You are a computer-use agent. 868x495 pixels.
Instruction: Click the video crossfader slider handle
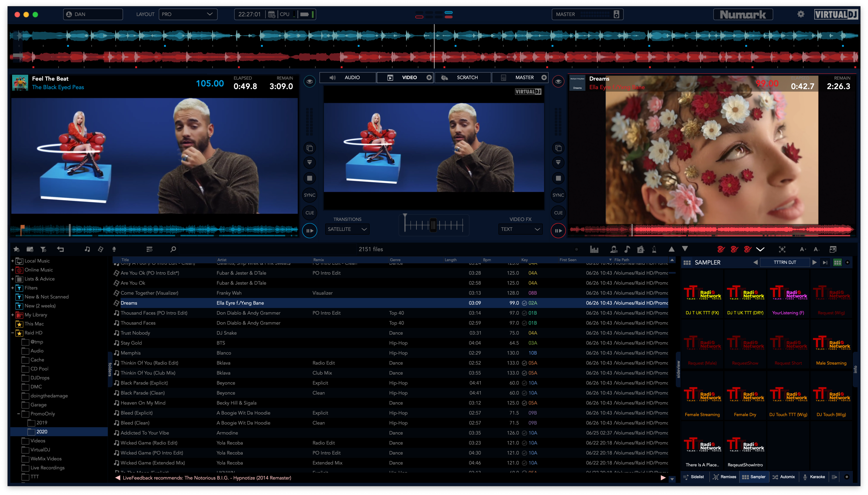click(433, 225)
